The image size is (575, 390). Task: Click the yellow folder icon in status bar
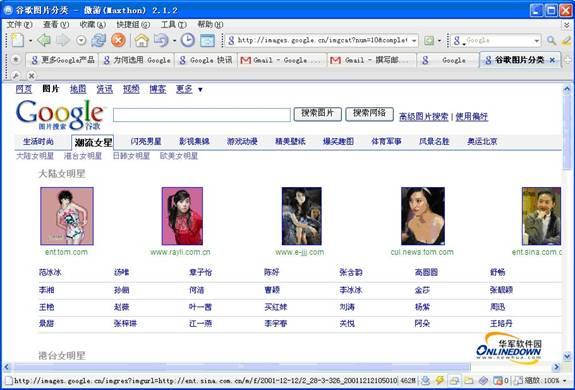(468, 381)
